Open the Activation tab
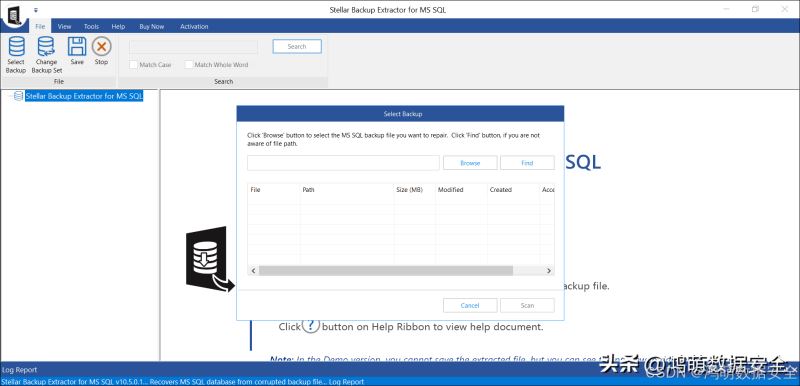800x386 pixels. click(x=194, y=27)
